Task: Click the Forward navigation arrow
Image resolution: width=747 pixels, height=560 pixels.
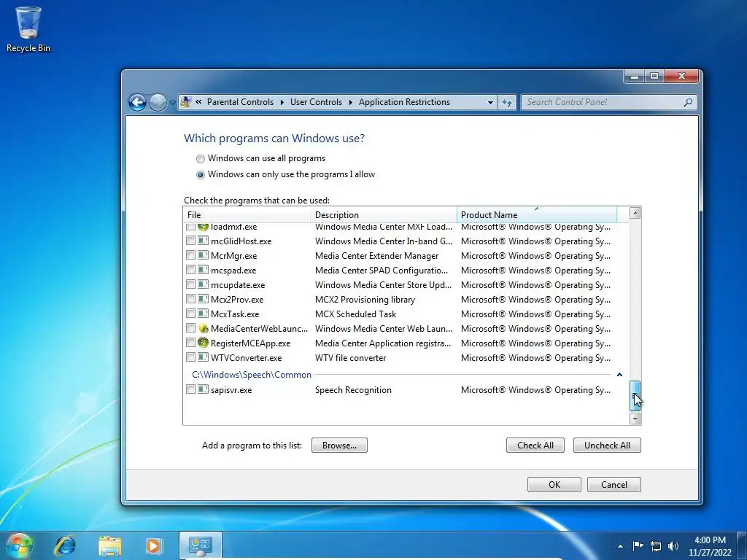Action: click(158, 102)
